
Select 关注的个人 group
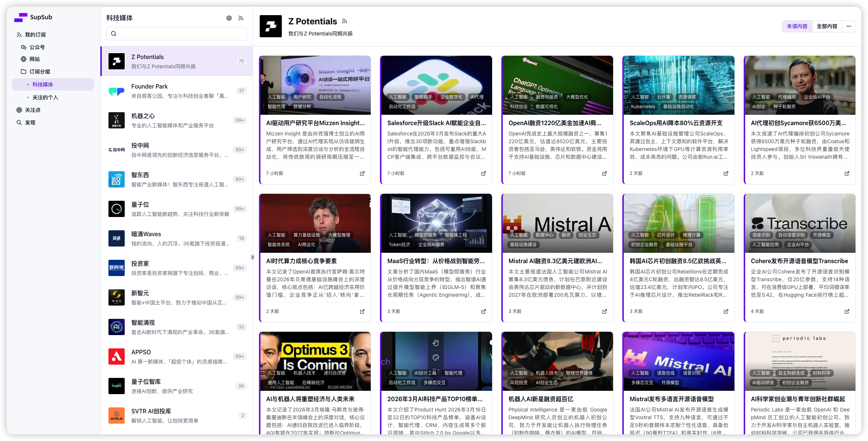[x=53, y=97]
